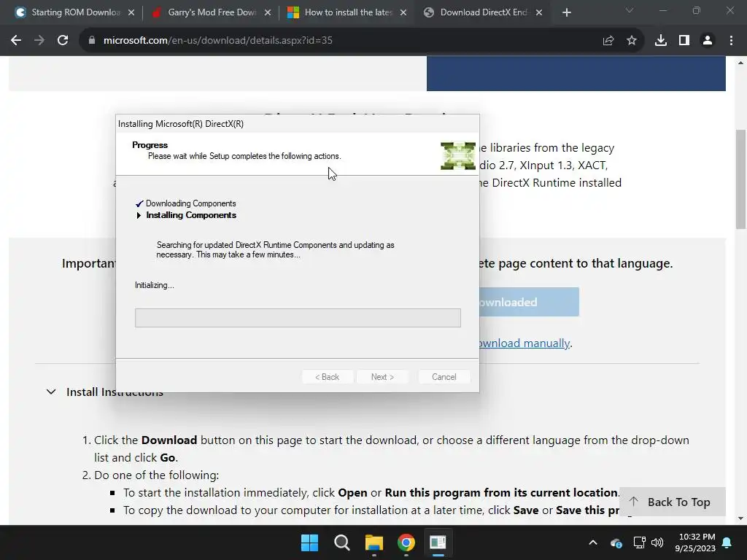Image resolution: width=747 pixels, height=560 pixels.
Task: Click the installer progress bar
Action: [298, 318]
